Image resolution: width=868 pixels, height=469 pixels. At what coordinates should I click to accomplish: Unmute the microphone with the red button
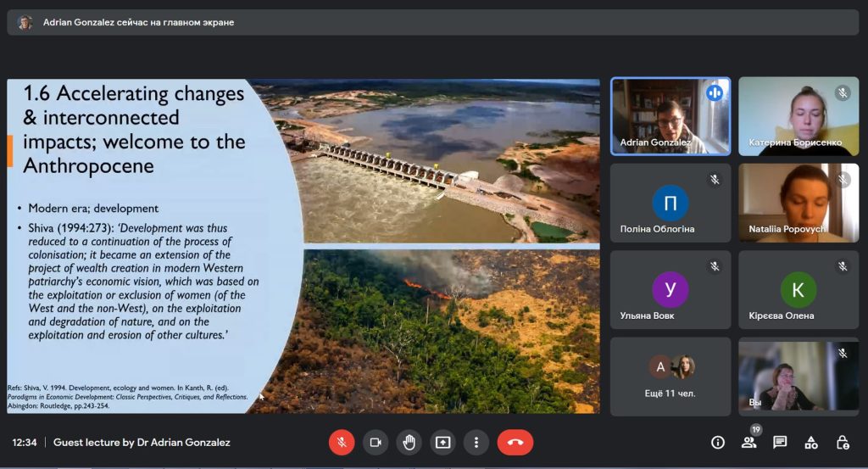click(x=342, y=442)
